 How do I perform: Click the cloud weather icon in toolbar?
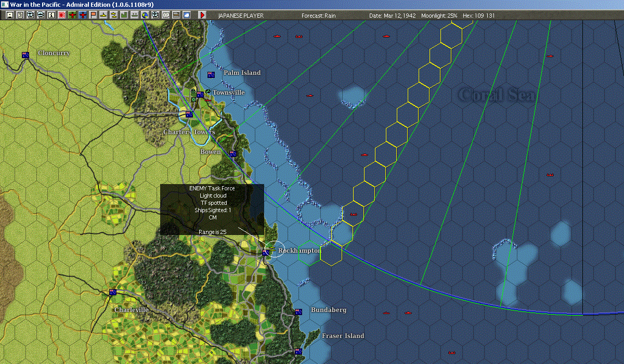click(186, 15)
